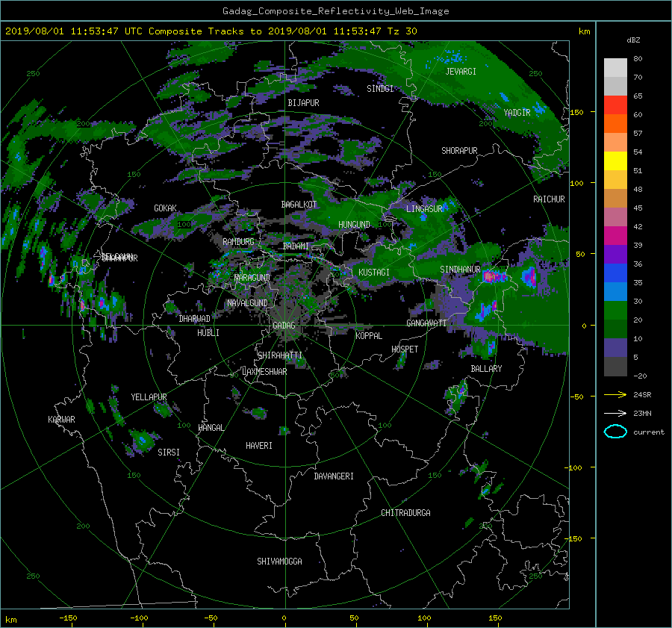This screenshot has width=672, height=628.
Task: Click the CHITRADURGA city label
Action: [406, 513]
